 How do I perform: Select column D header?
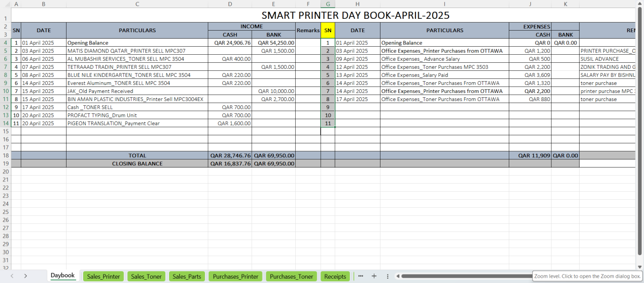[x=230, y=4]
